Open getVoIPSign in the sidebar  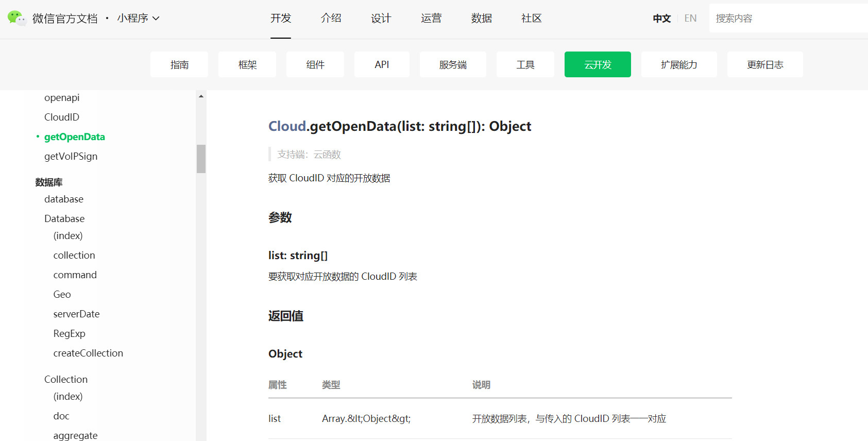click(71, 156)
